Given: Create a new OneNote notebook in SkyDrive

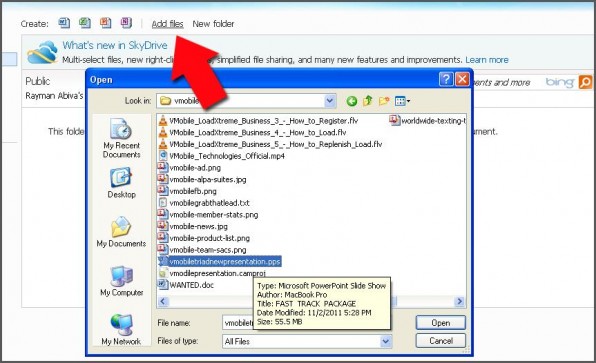Looking at the screenshot, I should tap(126, 23).
